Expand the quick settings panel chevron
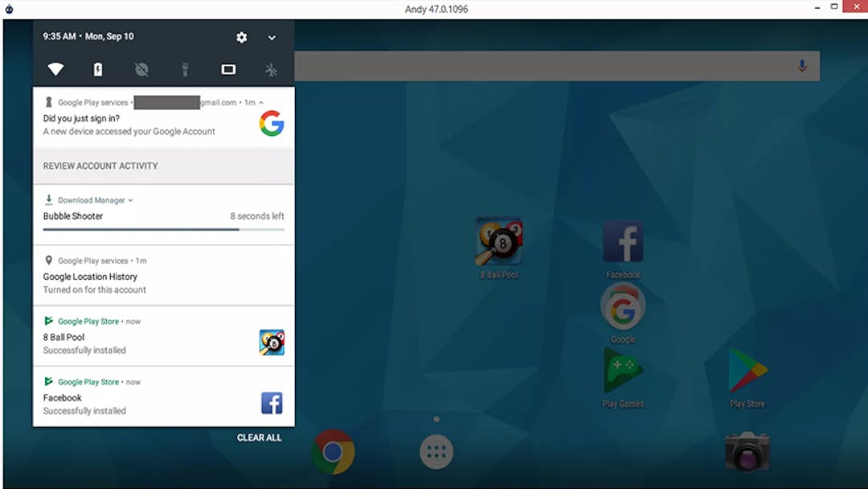The width and height of the screenshot is (868, 489). point(272,37)
